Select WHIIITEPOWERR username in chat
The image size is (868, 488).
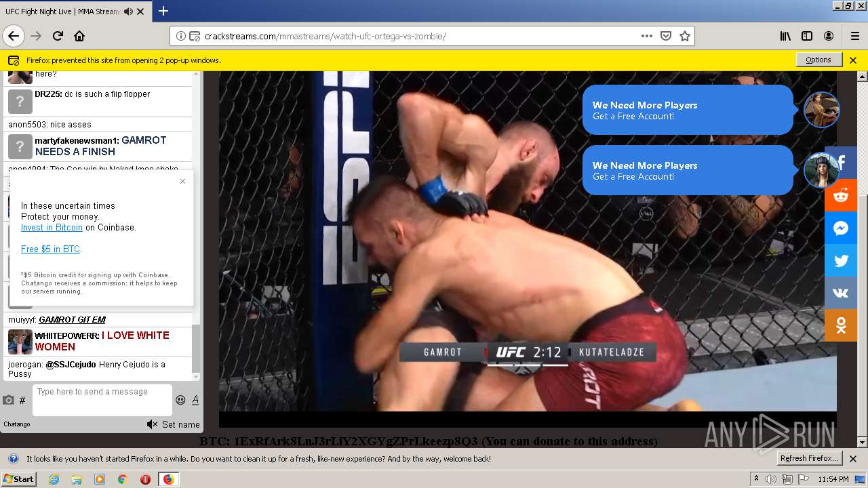(x=66, y=335)
